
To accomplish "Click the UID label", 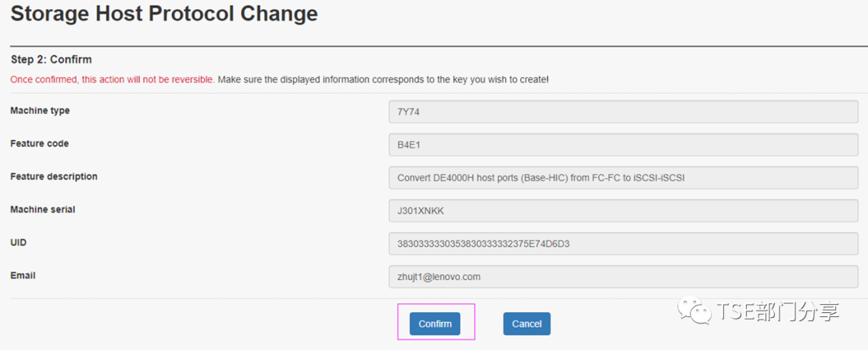I will 18,242.
